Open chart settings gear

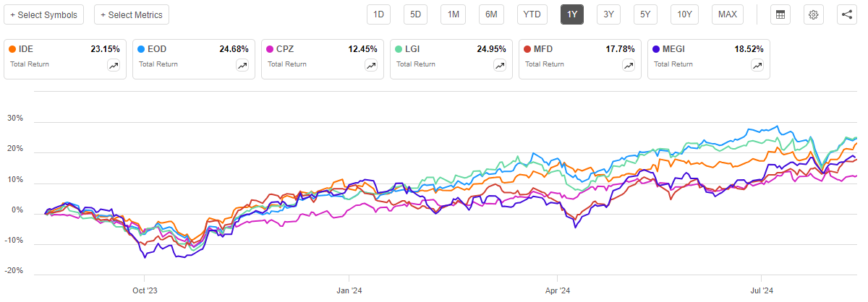pyautogui.click(x=814, y=14)
